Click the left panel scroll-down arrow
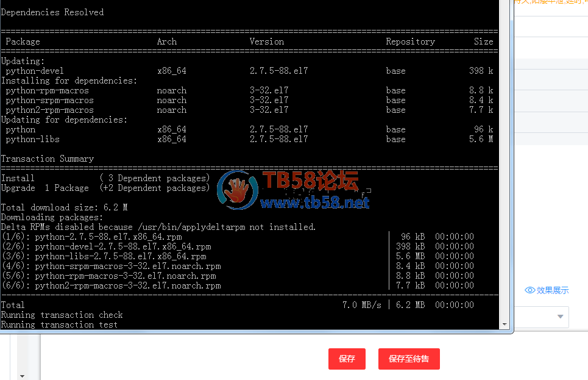Screen dimensions: 588x380 (22, 376)
